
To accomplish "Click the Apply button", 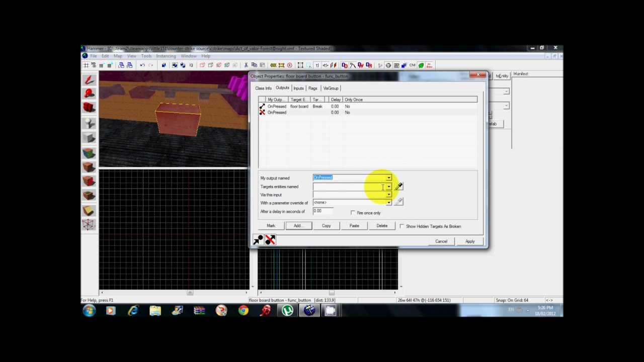I will coord(469,241).
